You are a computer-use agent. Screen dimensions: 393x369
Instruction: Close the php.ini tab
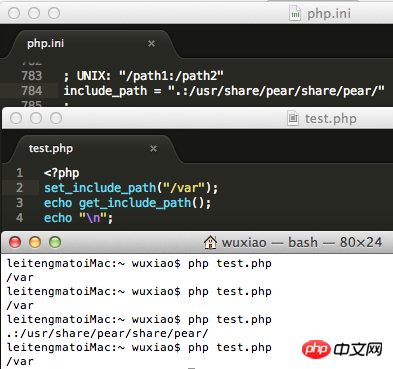[x=151, y=44]
